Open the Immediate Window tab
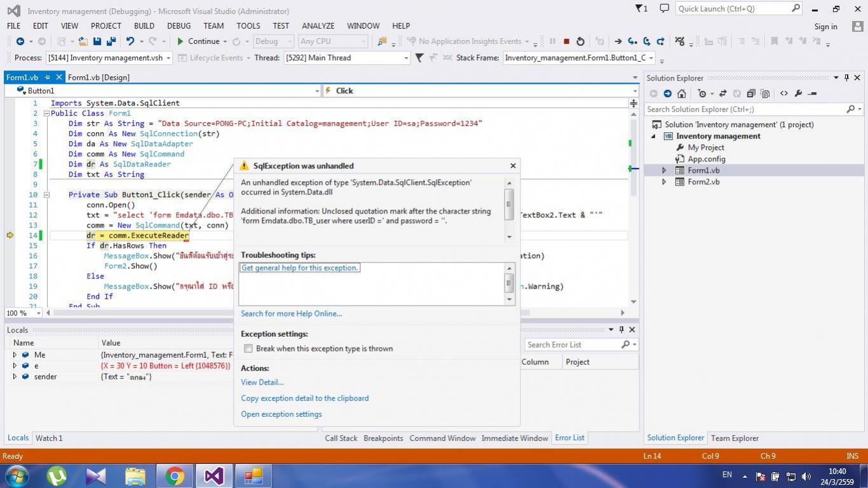 [515, 438]
